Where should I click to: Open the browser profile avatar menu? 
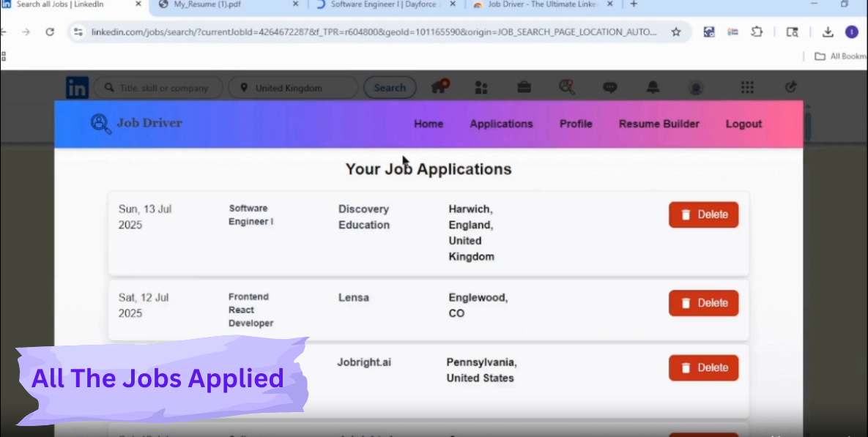point(852,31)
